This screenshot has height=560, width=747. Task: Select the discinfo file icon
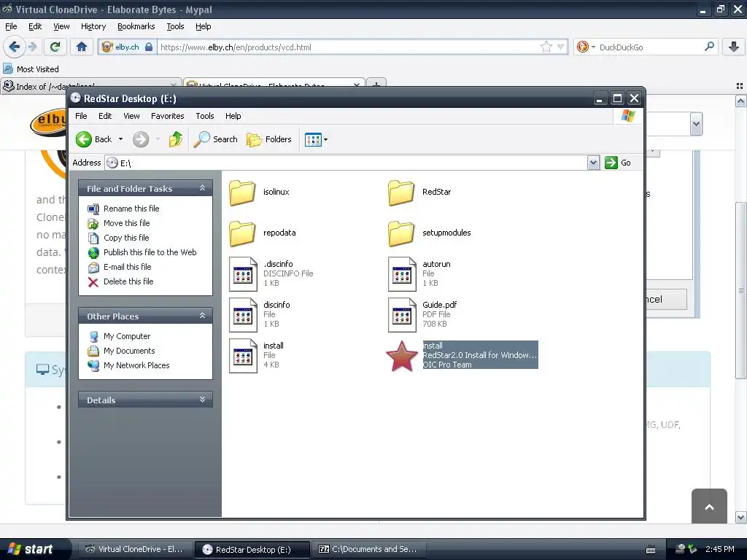[x=243, y=315]
